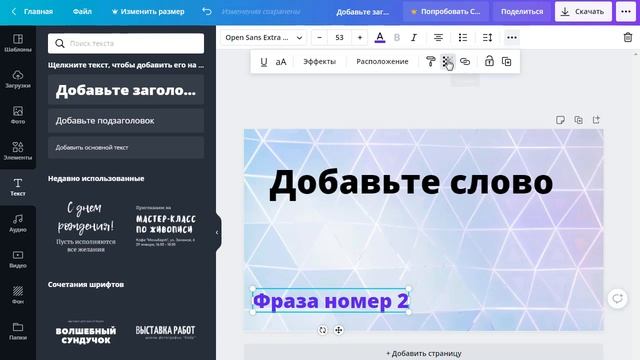Add new page icon above canvas
The height and width of the screenshot is (360, 640).
click(x=596, y=120)
